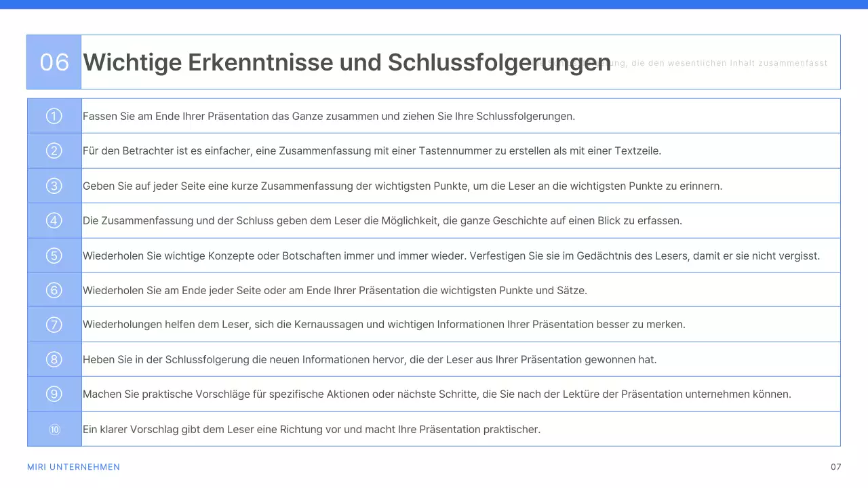Select the circled number 9 icon
868x488 pixels.
pos(54,394)
